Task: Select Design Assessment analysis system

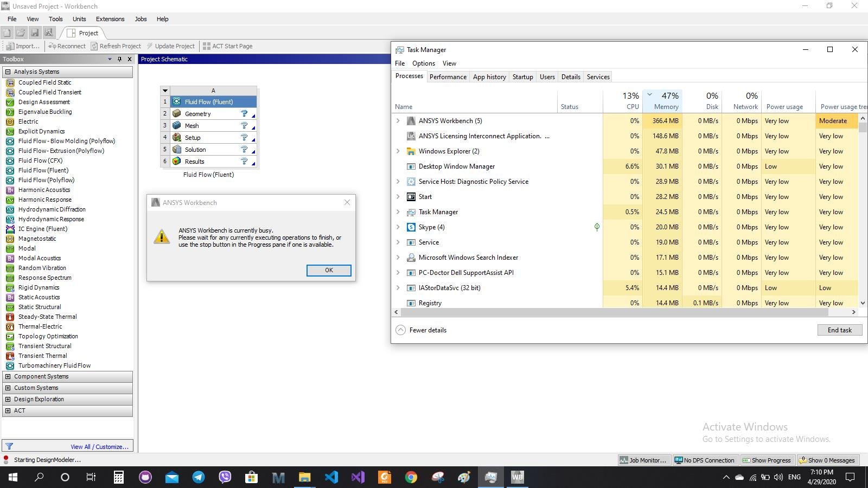Action: coord(44,102)
